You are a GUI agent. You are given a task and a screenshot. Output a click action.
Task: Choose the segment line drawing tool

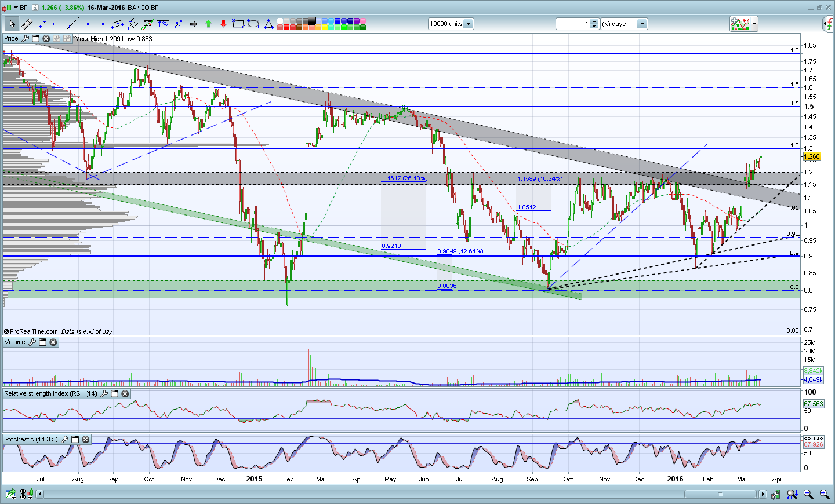pyautogui.click(x=42, y=24)
